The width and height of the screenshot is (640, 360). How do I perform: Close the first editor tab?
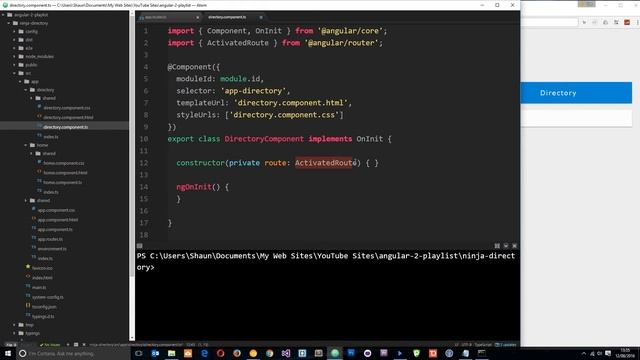(198, 17)
